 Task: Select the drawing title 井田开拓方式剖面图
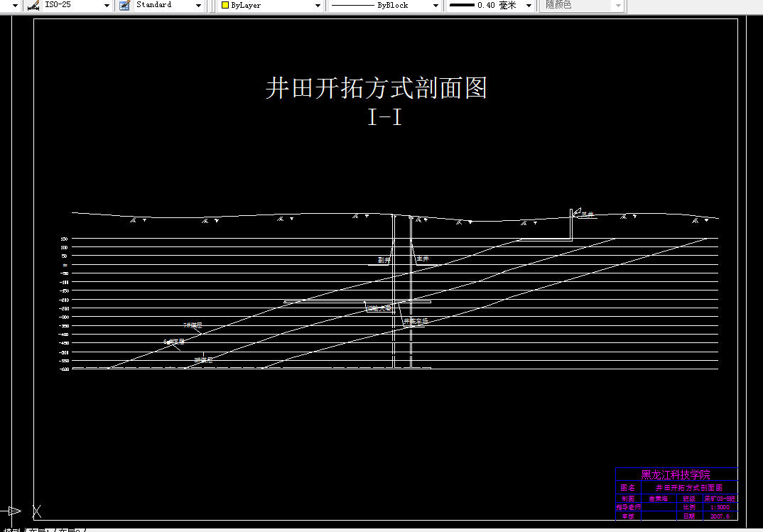376,88
